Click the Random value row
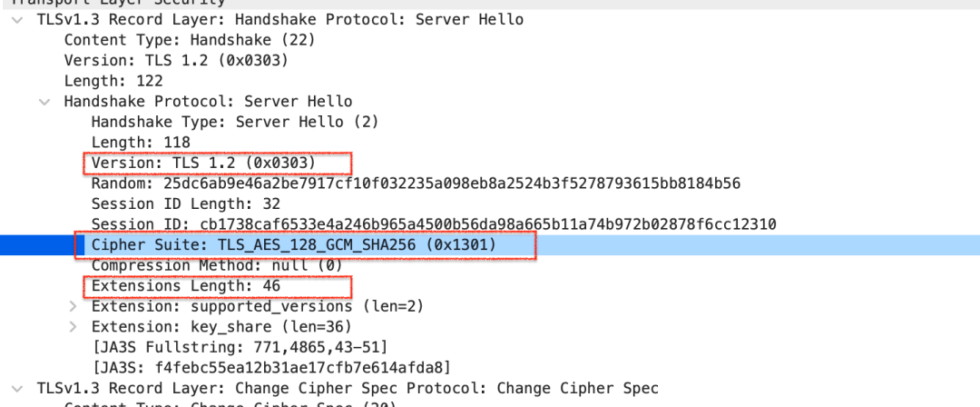The image size is (980, 407). 416,184
